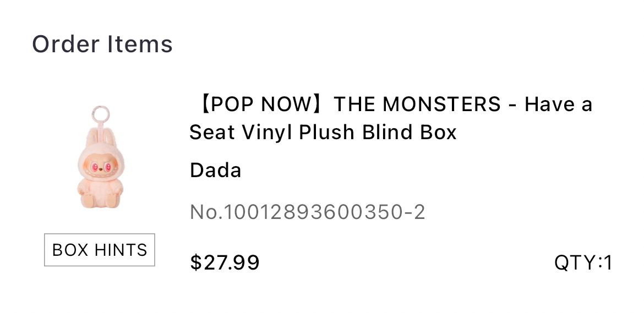Viewport: 644px width, 313px height.
Task: View the pink plush product thumbnail
Action: point(100,157)
